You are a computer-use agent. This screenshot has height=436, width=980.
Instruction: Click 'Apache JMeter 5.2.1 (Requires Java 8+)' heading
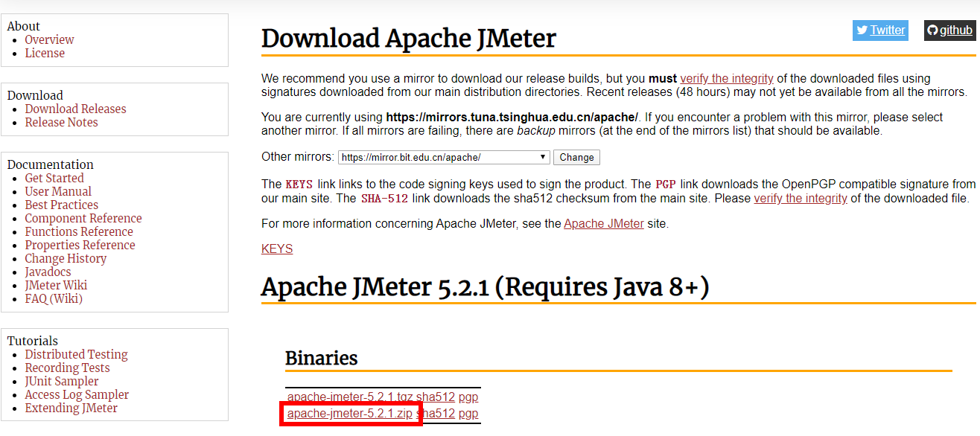[x=485, y=286]
